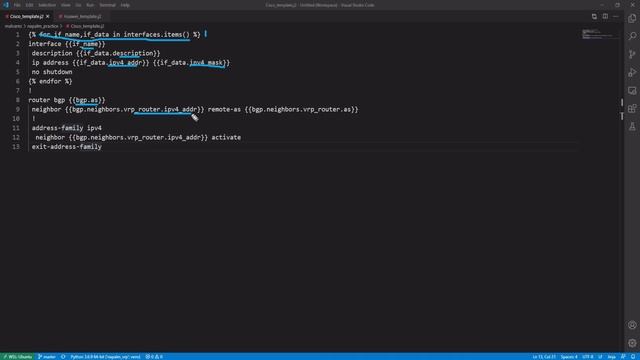Open the Search view in the activity bar
The width and height of the screenshot is (640, 360).
point(632,36)
